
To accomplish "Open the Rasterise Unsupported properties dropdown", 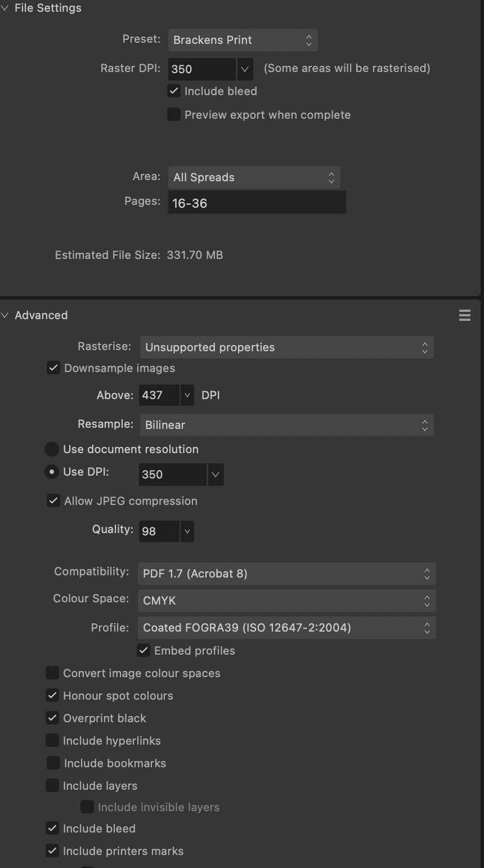I will click(287, 347).
